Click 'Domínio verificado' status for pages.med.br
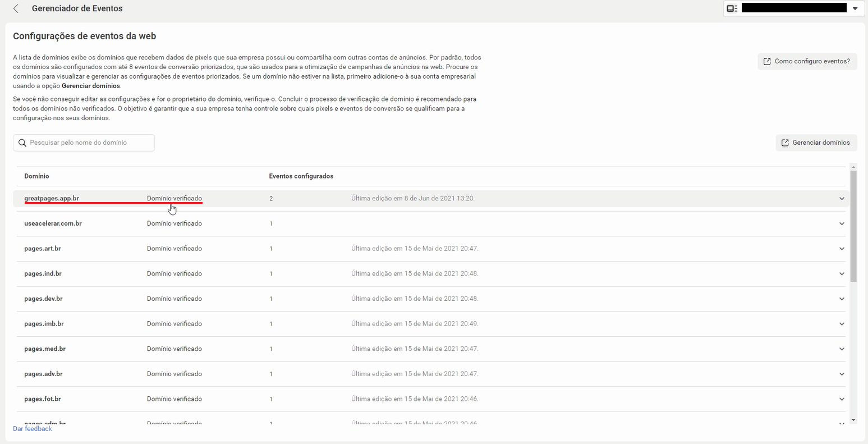The height and width of the screenshot is (444, 868). [x=174, y=349]
